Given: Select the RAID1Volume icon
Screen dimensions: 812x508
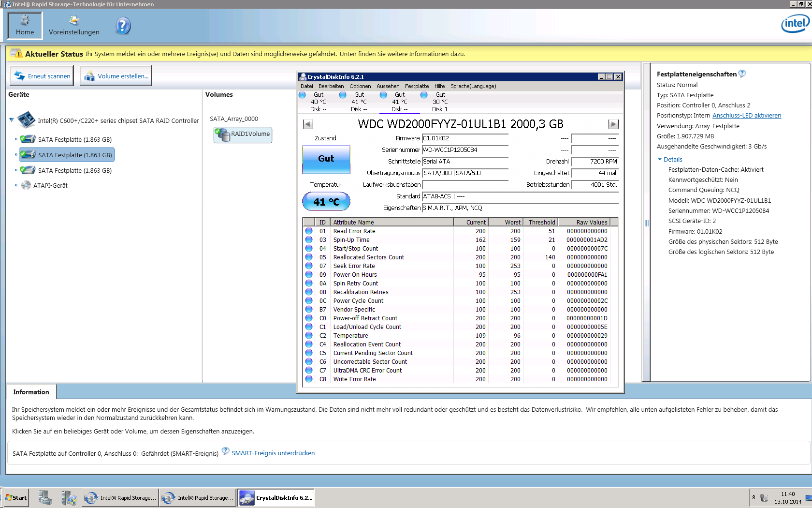Looking at the screenshot, I should (x=243, y=134).
